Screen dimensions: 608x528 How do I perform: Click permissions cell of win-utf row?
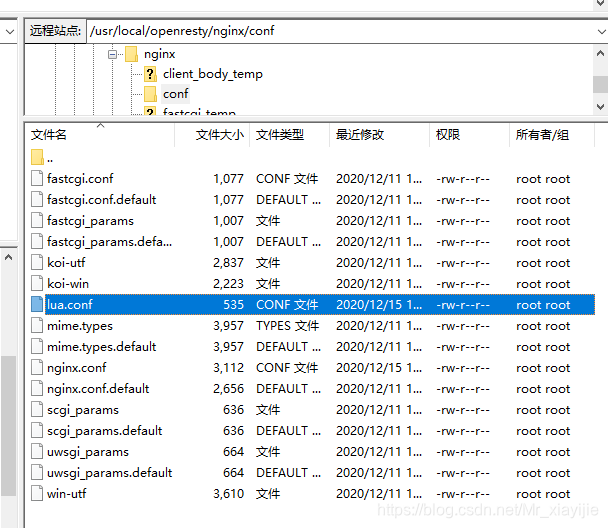(x=463, y=493)
